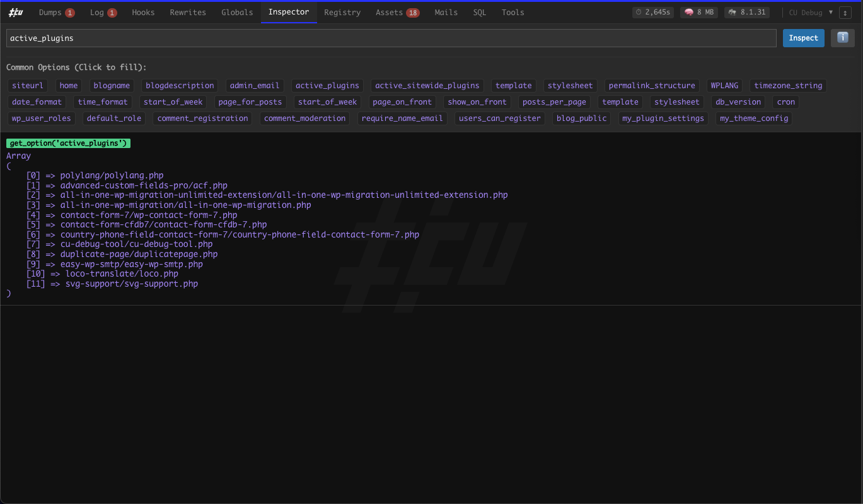The width and height of the screenshot is (863, 504).
Task: Click the CU Debug logo icon
Action: [15, 12]
